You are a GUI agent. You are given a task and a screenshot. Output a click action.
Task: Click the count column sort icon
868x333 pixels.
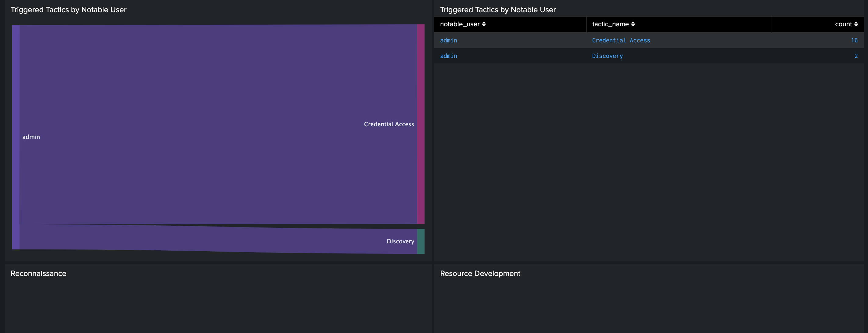pyautogui.click(x=856, y=24)
